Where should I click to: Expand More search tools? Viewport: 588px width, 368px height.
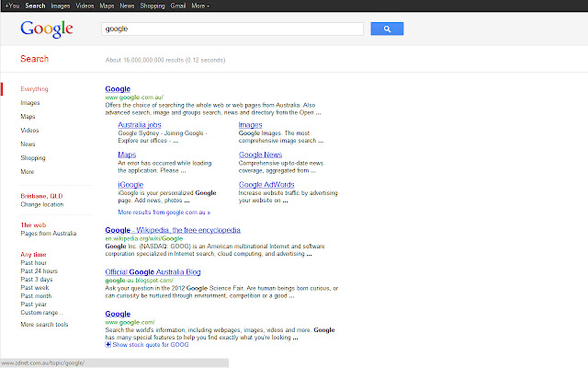coord(44,325)
